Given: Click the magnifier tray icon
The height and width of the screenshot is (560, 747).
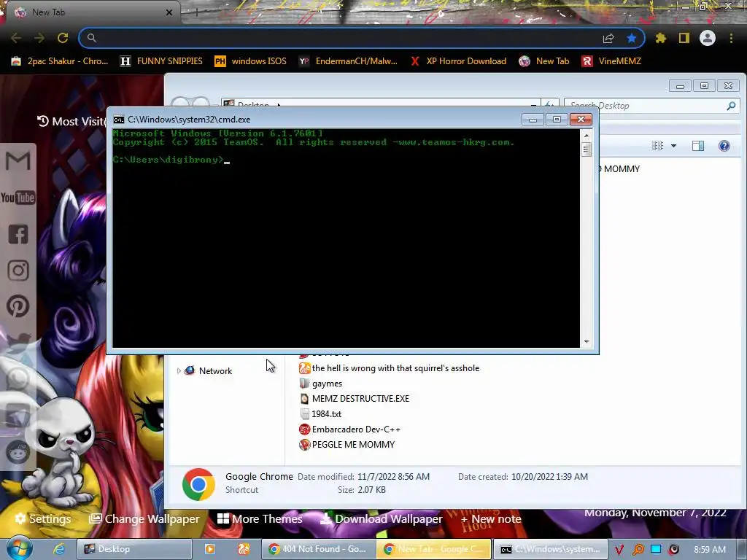Looking at the screenshot, I should pyautogui.click(x=638, y=550).
